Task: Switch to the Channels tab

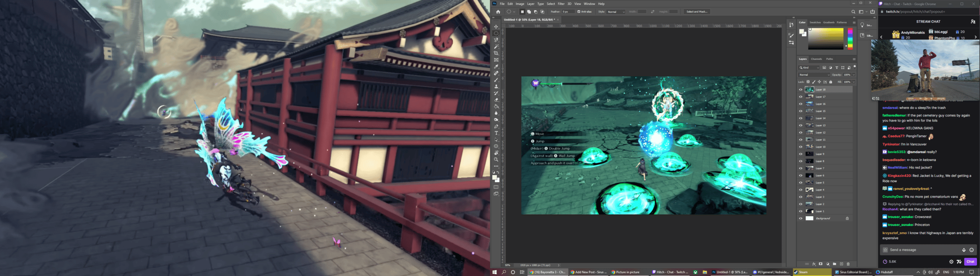Action: (x=817, y=59)
